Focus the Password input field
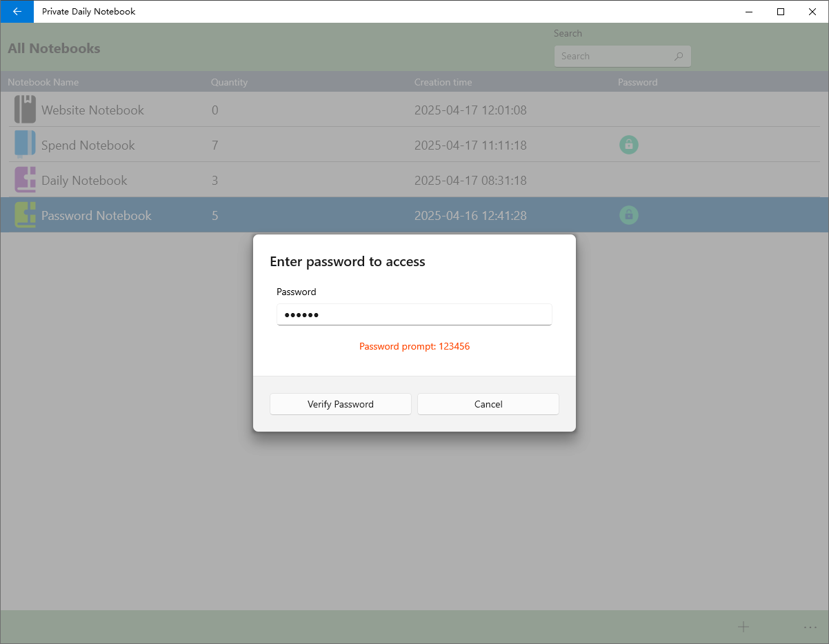The width and height of the screenshot is (829, 644). tap(415, 314)
